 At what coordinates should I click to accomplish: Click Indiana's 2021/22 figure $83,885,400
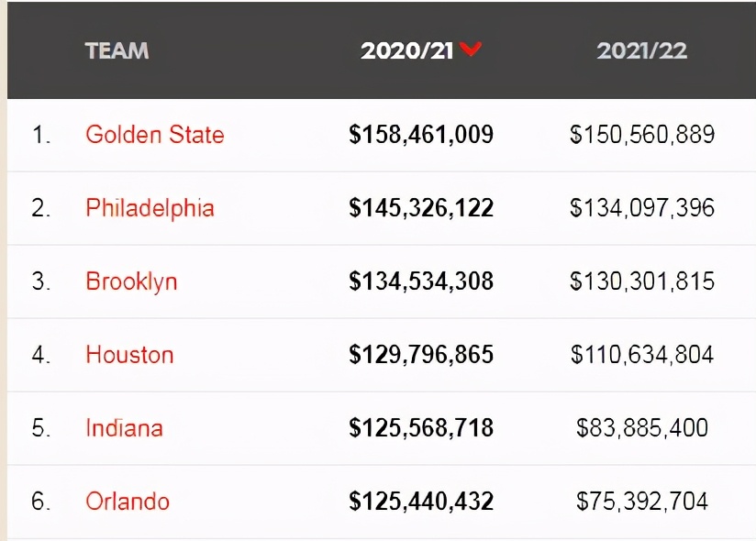point(642,428)
